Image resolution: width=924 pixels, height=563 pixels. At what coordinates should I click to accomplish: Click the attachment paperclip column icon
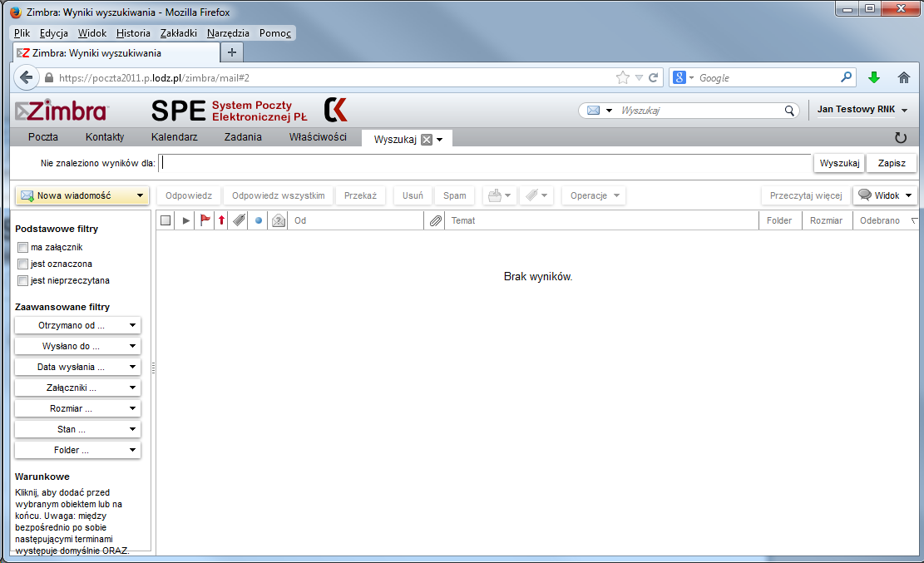pos(435,220)
